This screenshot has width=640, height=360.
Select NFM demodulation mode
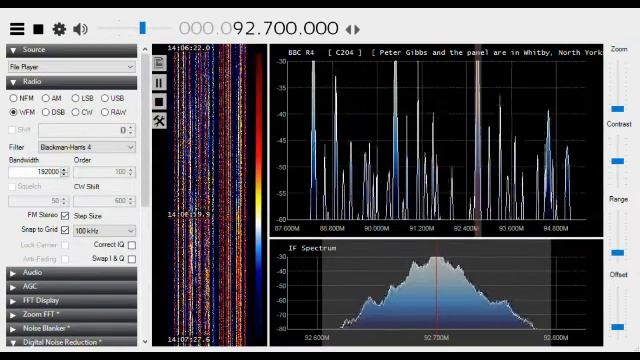coord(13,98)
